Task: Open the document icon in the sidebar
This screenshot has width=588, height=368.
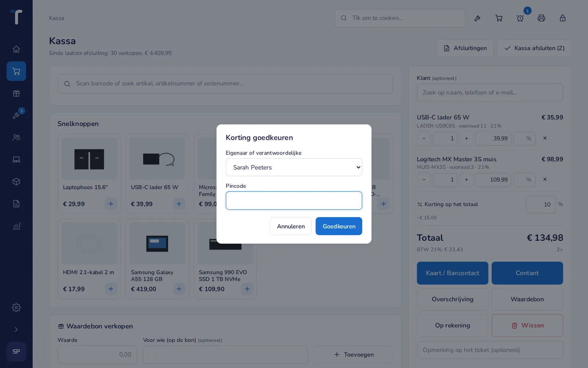Action: point(16,204)
